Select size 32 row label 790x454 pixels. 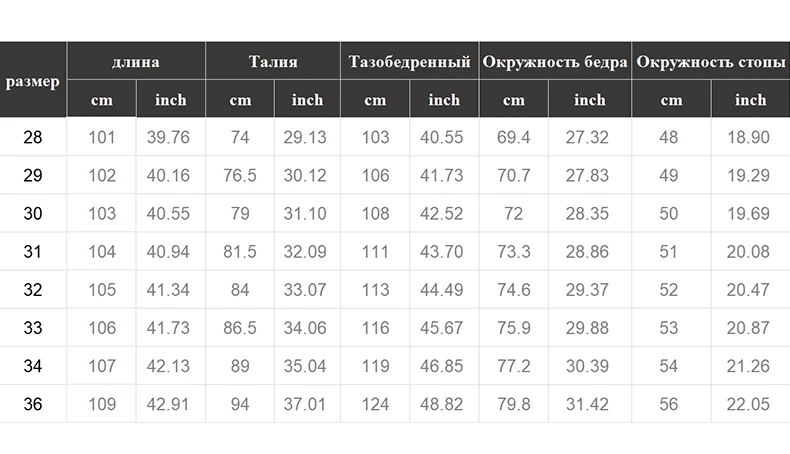pos(33,290)
